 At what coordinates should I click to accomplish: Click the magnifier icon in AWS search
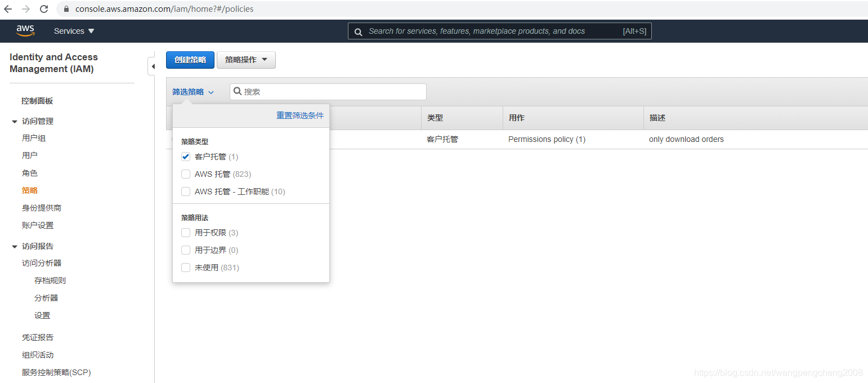click(x=359, y=32)
